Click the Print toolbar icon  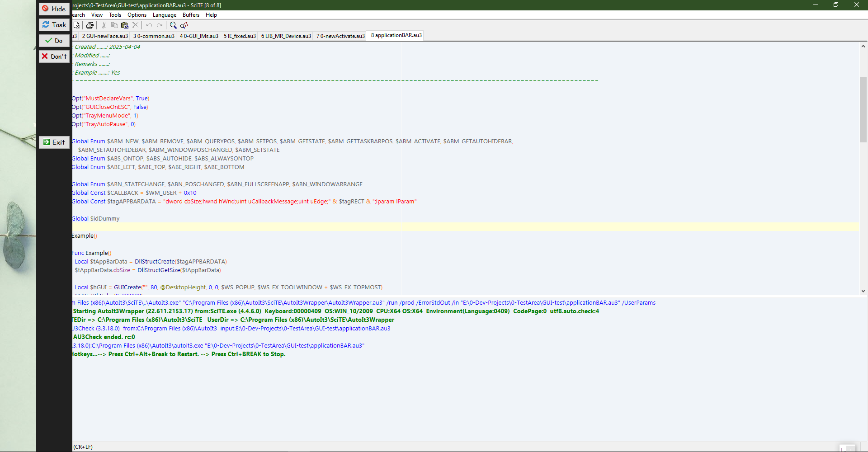[90, 25]
